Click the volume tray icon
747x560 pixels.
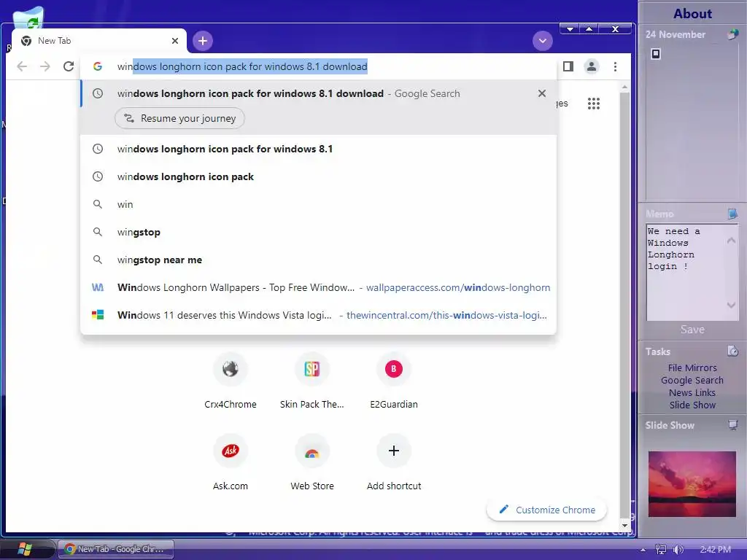click(x=678, y=550)
